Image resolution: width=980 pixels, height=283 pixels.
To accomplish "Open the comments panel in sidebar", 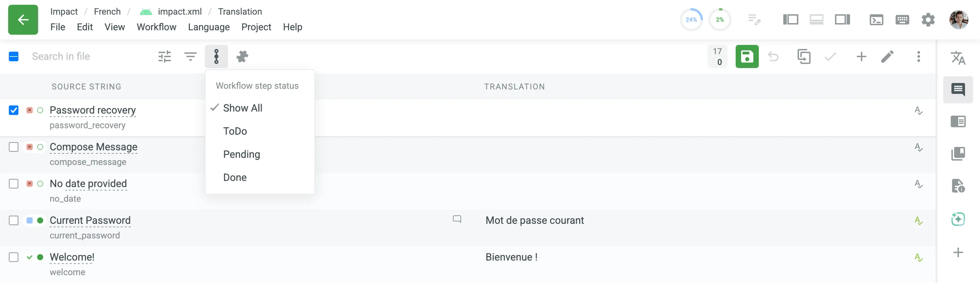I will coord(958,90).
